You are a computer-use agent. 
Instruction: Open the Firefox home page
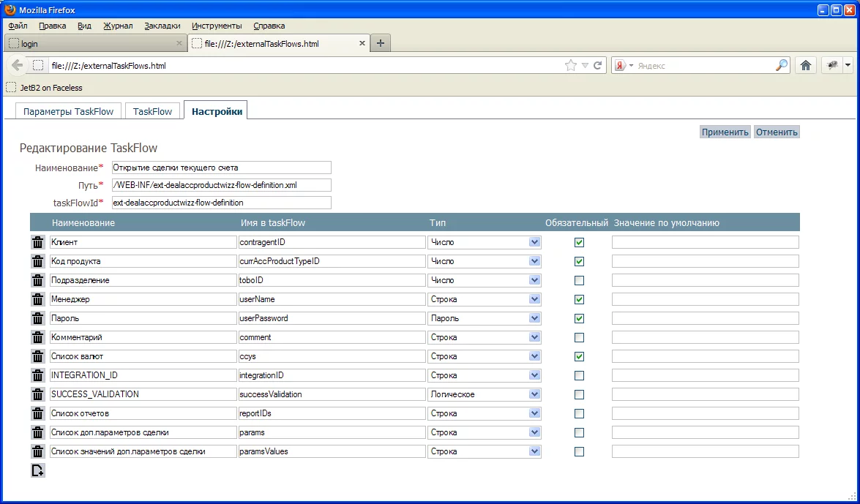point(805,65)
